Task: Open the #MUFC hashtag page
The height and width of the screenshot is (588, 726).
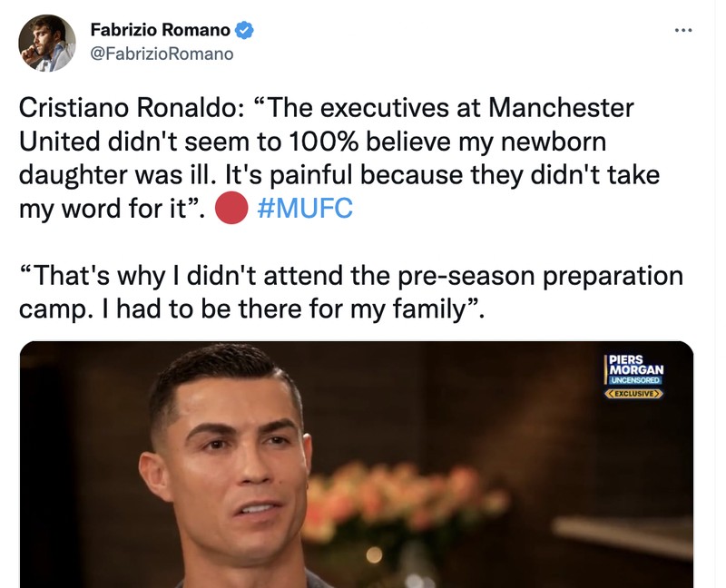Action: click(x=307, y=207)
